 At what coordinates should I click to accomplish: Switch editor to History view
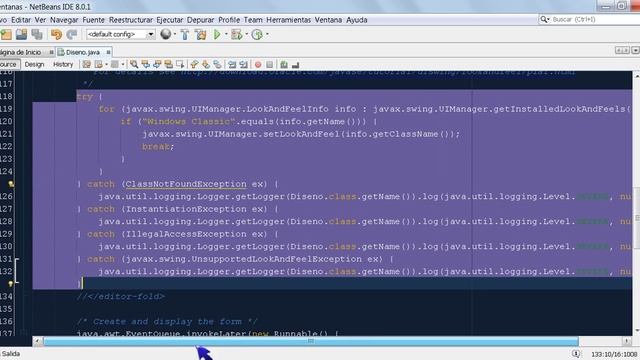click(x=63, y=64)
